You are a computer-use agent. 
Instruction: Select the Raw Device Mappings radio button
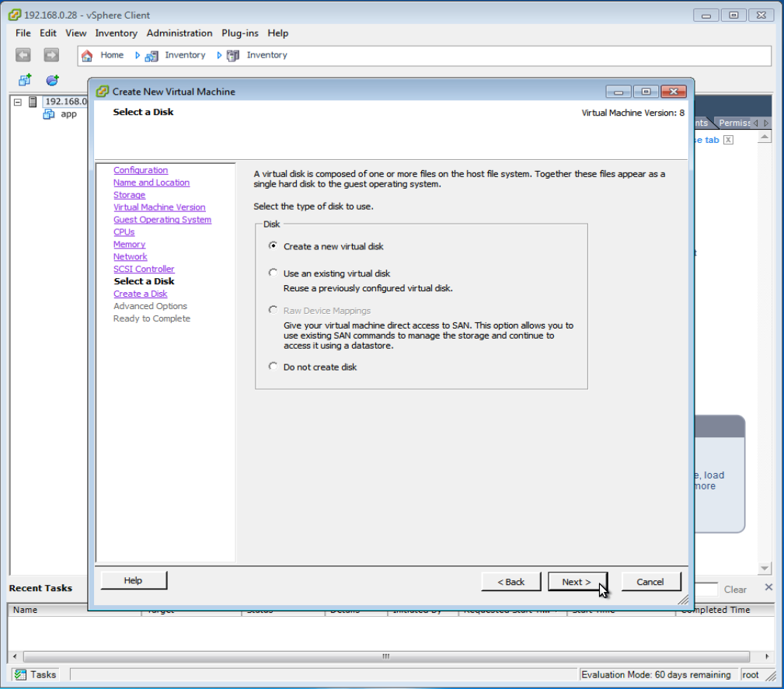273,310
